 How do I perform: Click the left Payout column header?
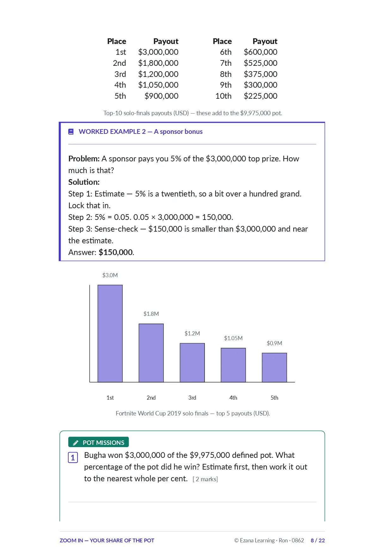pos(166,41)
